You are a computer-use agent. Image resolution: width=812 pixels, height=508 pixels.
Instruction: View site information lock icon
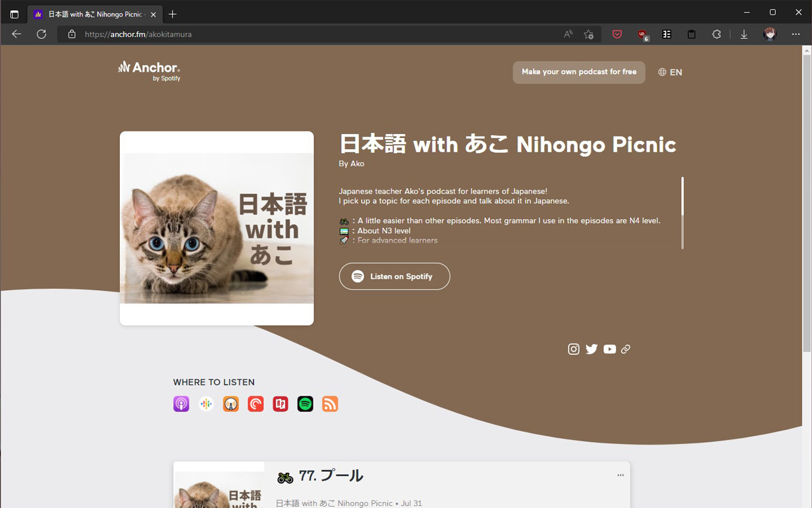(72, 34)
